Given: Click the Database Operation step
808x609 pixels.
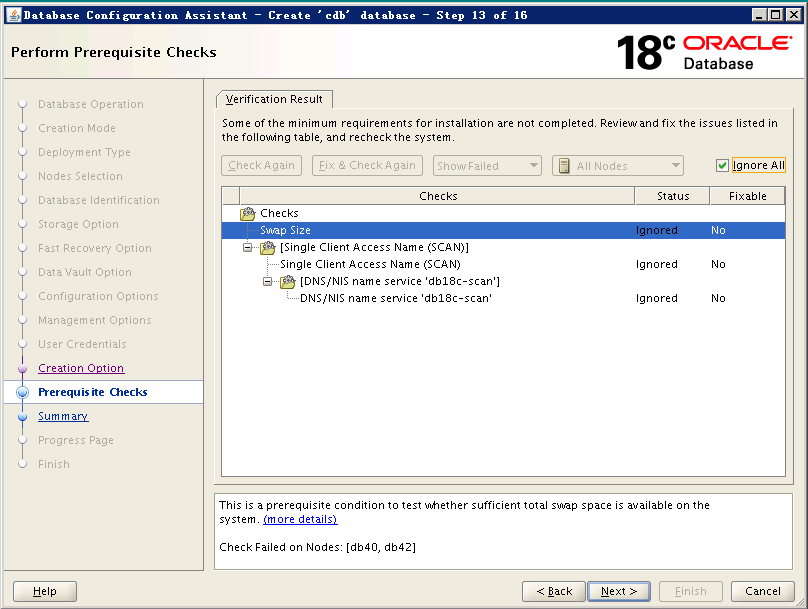Looking at the screenshot, I should 91,104.
